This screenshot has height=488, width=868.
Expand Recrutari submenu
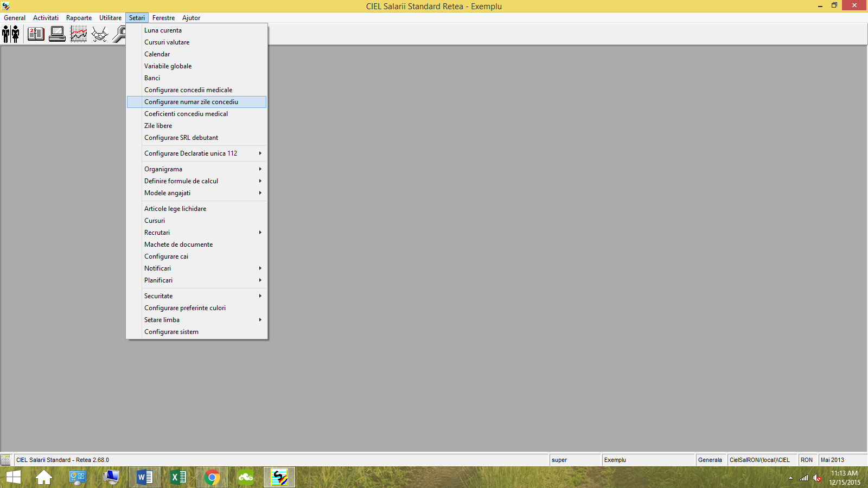pos(196,233)
